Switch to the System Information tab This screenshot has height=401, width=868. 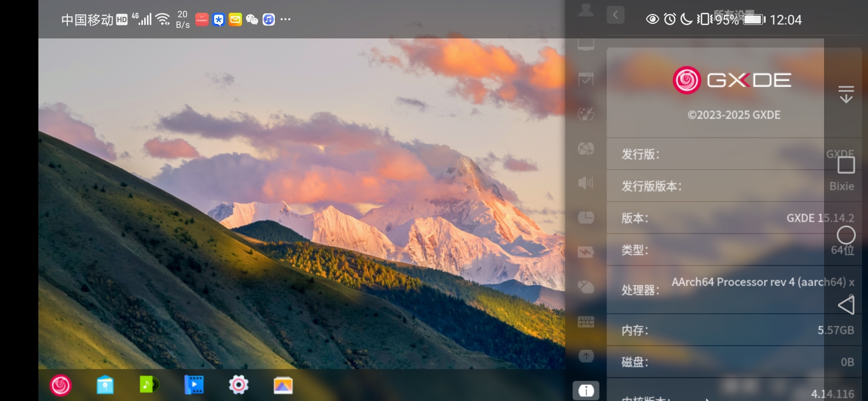point(585,390)
